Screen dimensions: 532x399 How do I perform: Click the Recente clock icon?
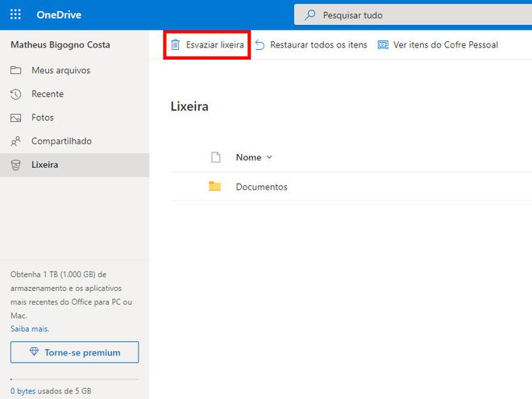[x=15, y=94]
